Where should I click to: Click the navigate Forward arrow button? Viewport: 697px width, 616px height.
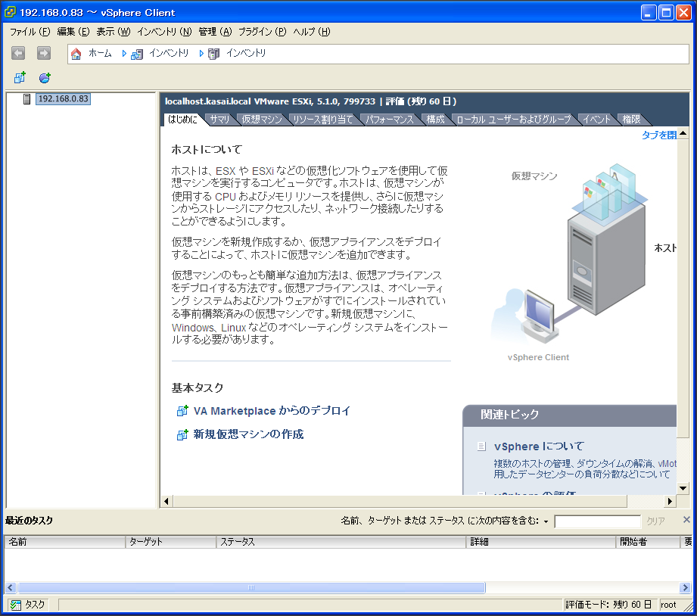[x=44, y=53]
